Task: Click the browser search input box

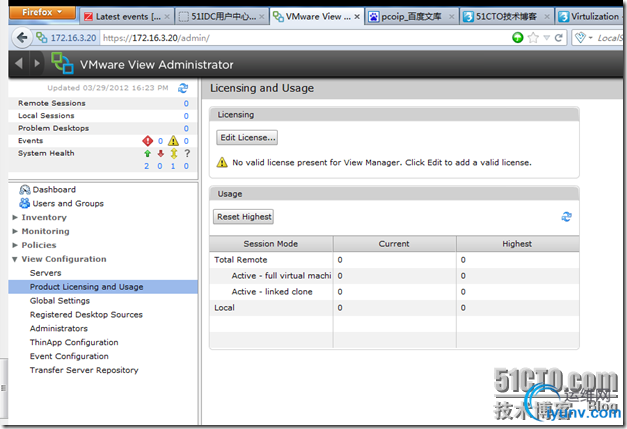Action: [x=609, y=38]
